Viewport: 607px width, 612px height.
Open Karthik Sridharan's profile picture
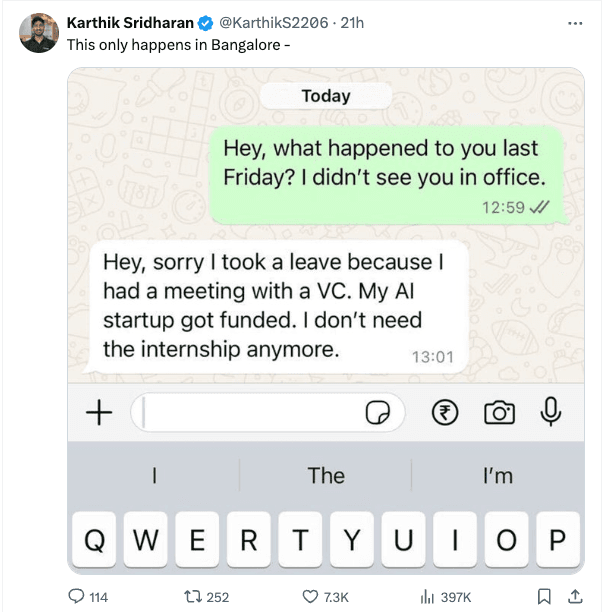click(39, 33)
